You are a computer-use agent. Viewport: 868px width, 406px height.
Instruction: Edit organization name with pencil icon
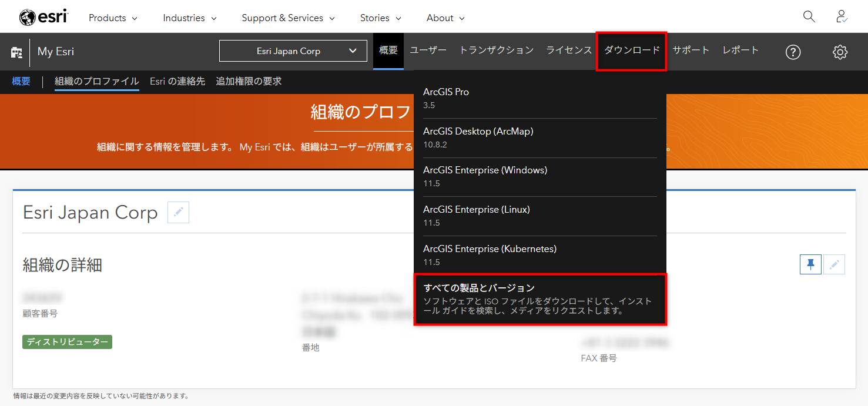click(178, 212)
